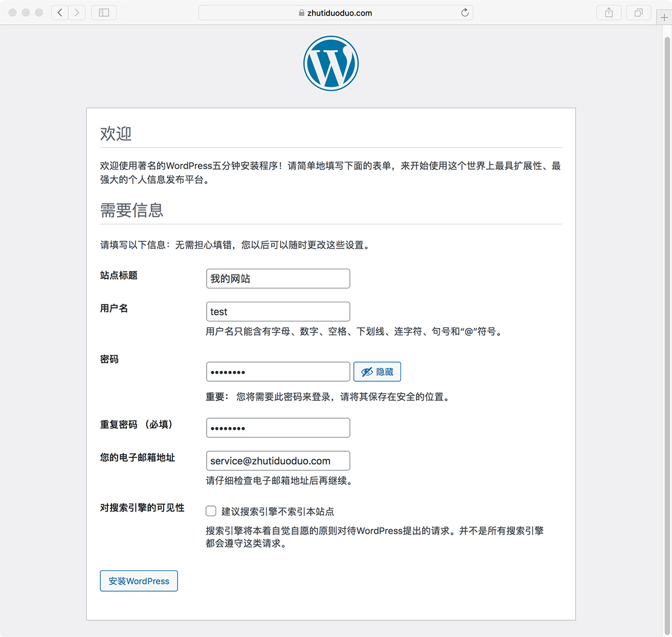Click the 重要 password warning text
Viewport: 672px width, 637px height.
pyautogui.click(x=329, y=397)
